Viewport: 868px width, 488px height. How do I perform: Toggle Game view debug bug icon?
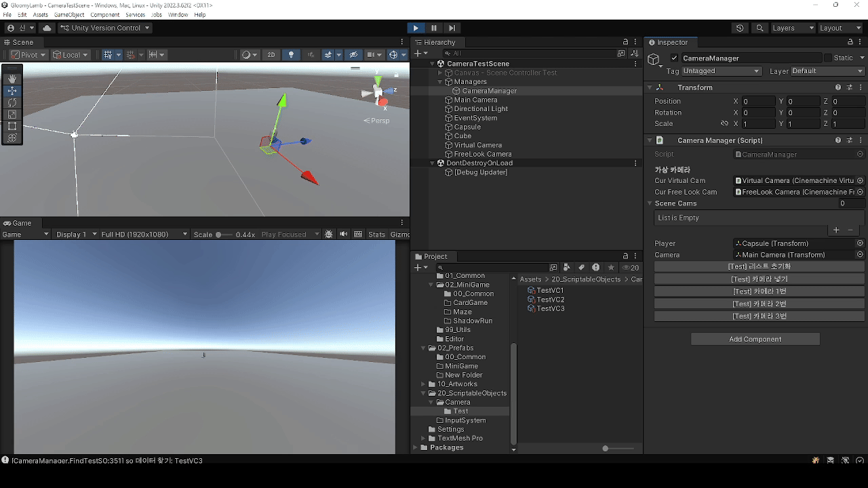click(329, 235)
